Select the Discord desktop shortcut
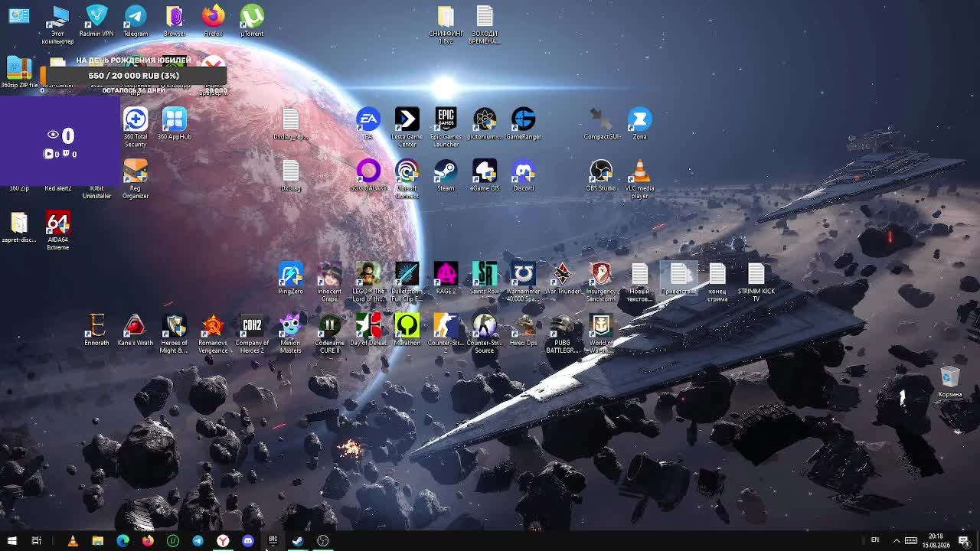Viewport: 980px width, 551px height. [x=524, y=175]
